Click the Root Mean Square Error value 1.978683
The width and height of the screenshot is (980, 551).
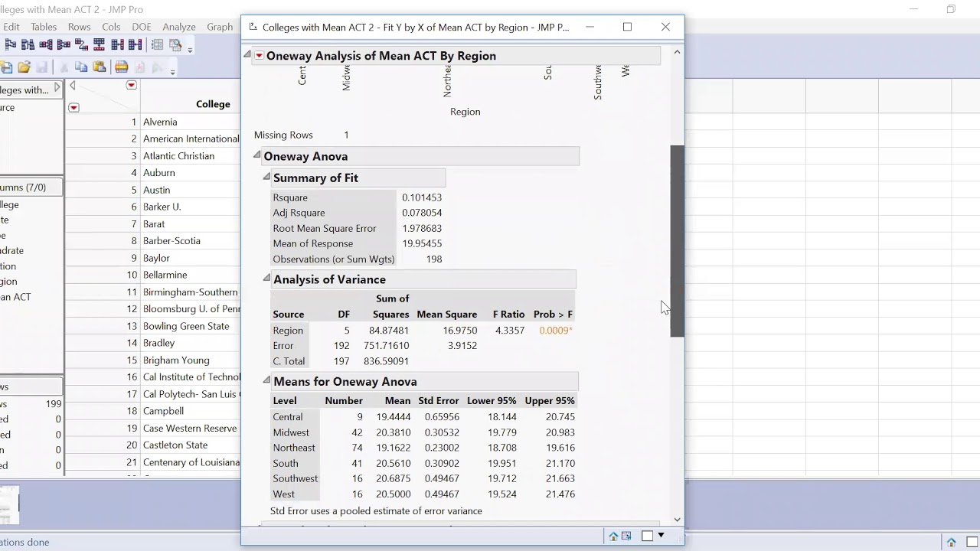[x=422, y=228]
